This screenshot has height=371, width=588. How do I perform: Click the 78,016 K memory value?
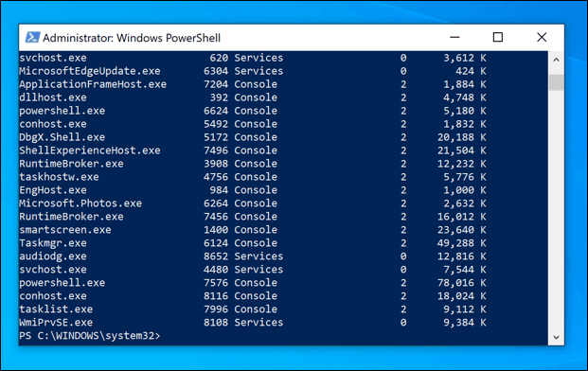pos(462,283)
